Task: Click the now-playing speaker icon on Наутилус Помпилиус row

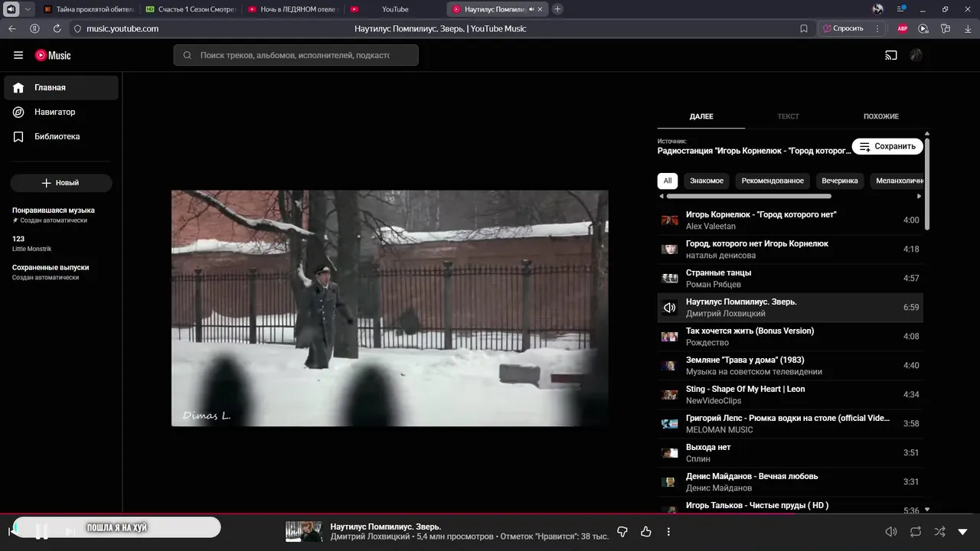Action: tap(670, 308)
